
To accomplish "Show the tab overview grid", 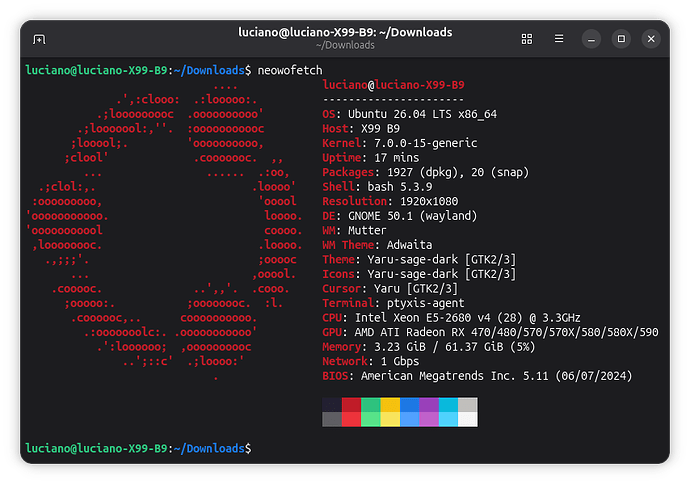I will pos(527,39).
